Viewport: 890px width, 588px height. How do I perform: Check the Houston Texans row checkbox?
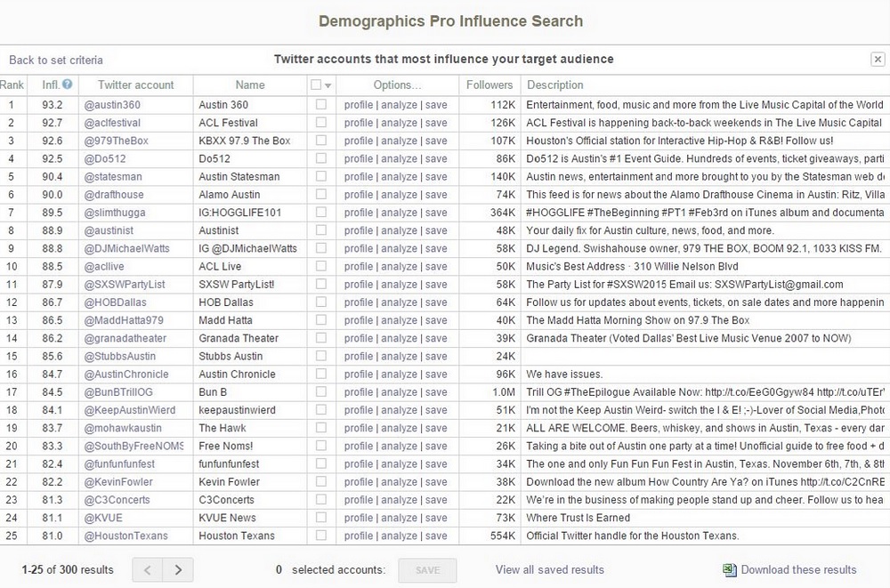click(x=321, y=536)
